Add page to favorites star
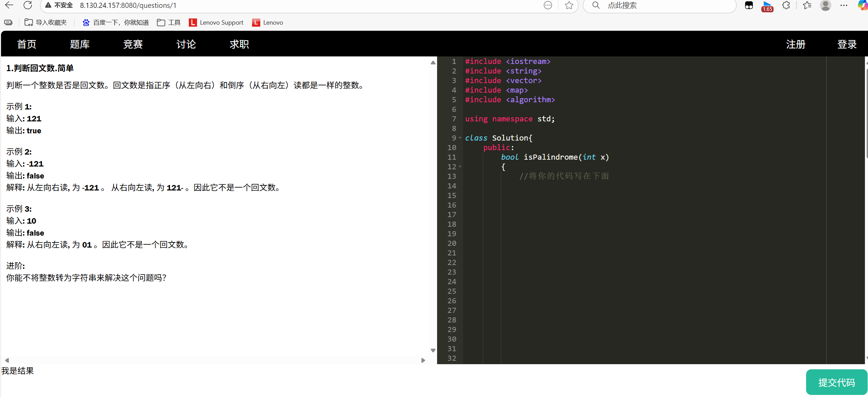Screen dimensions: 868x397 (x=569, y=5)
